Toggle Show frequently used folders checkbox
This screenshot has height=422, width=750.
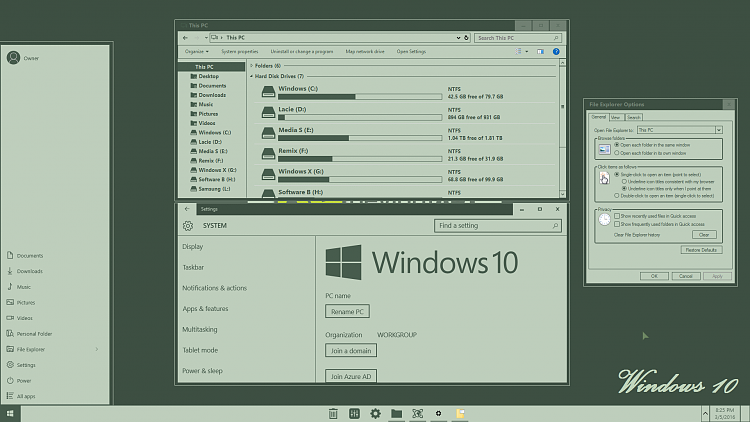[x=617, y=224]
